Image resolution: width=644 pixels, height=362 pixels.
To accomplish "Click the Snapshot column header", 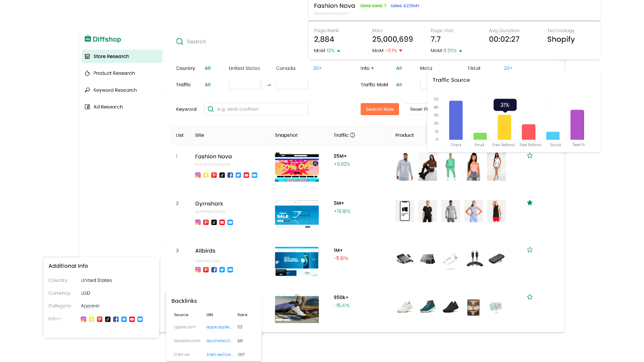I will tap(286, 135).
